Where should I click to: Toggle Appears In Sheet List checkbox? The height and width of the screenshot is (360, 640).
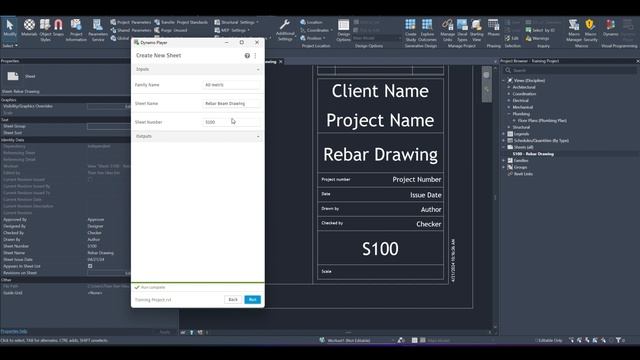pos(90,266)
